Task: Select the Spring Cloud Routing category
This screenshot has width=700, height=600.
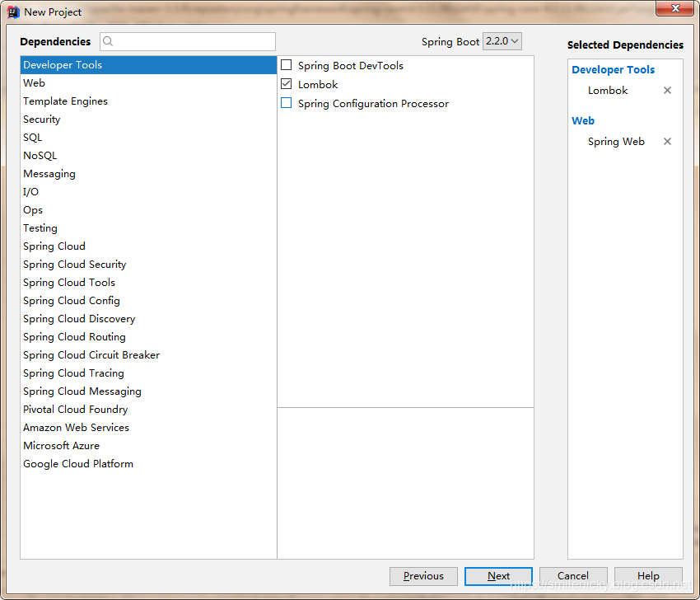Action: coord(148,337)
